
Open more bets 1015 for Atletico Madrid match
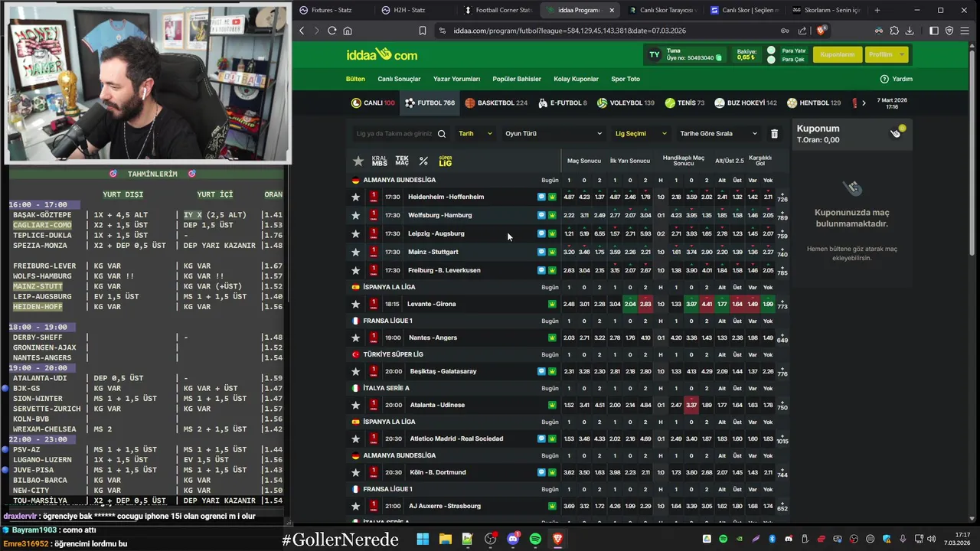point(782,439)
